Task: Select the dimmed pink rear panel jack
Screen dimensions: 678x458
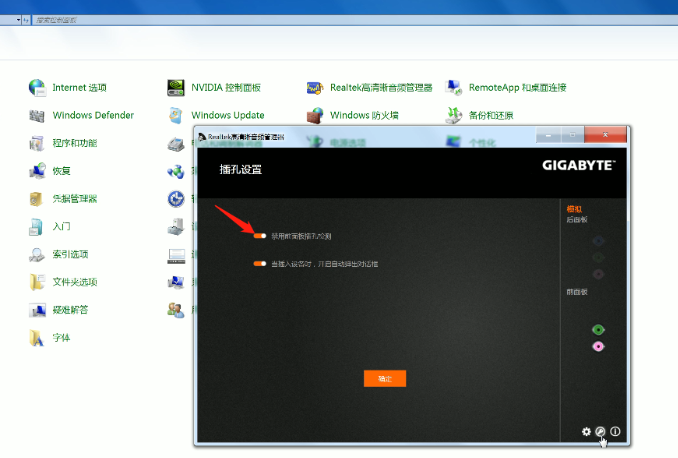Action: pyautogui.click(x=598, y=274)
